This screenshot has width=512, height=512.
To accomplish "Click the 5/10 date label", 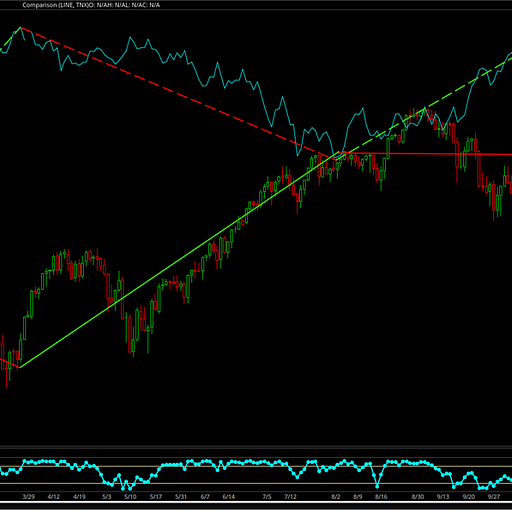I will click(130, 497).
